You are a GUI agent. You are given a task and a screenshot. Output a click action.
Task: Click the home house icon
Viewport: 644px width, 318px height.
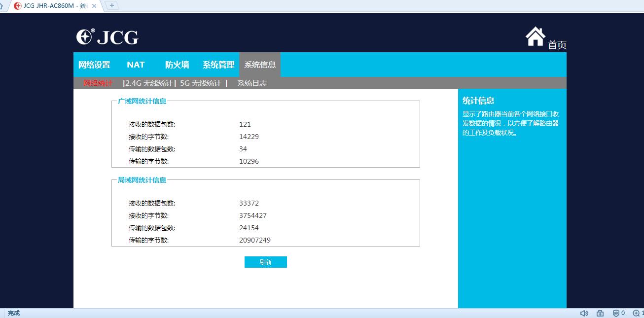tap(535, 36)
